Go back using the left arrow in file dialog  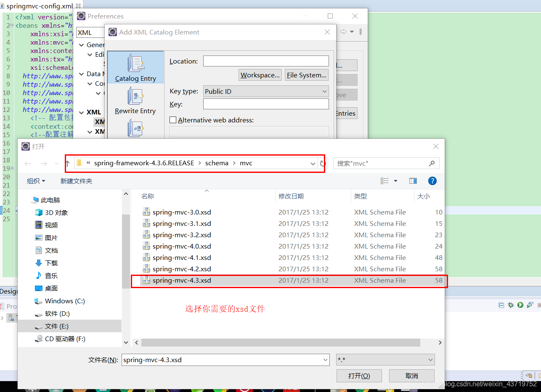[28, 164]
